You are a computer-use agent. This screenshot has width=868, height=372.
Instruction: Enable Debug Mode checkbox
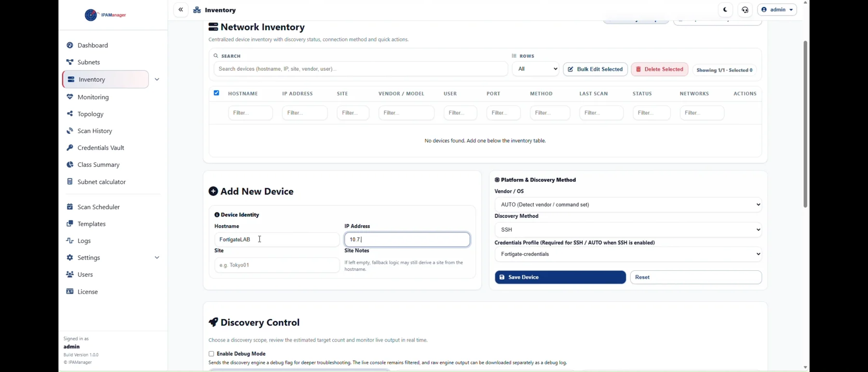click(211, 354)
